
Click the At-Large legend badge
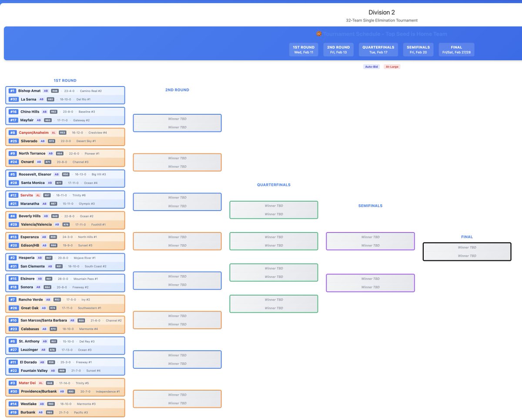392,67
